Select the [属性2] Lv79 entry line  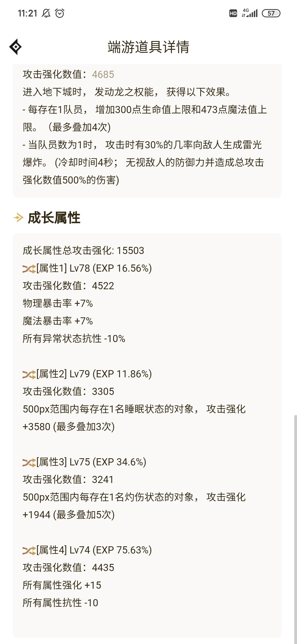87,374
